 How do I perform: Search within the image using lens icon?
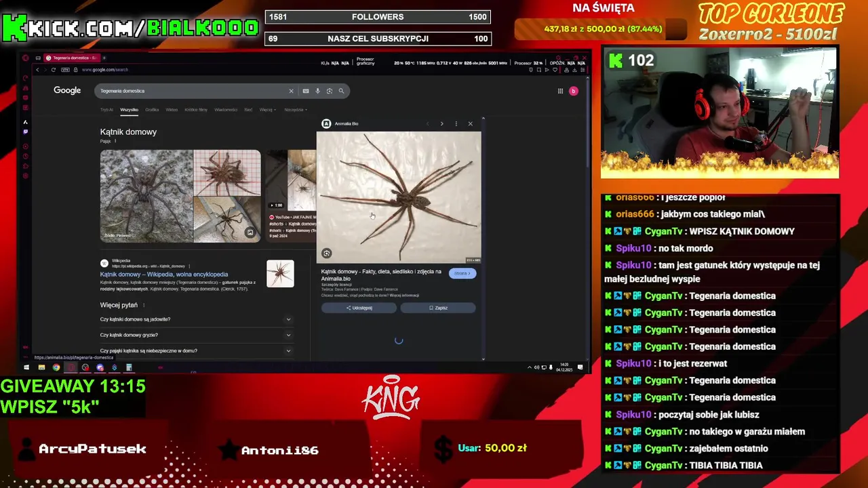(x=326, y=253)
